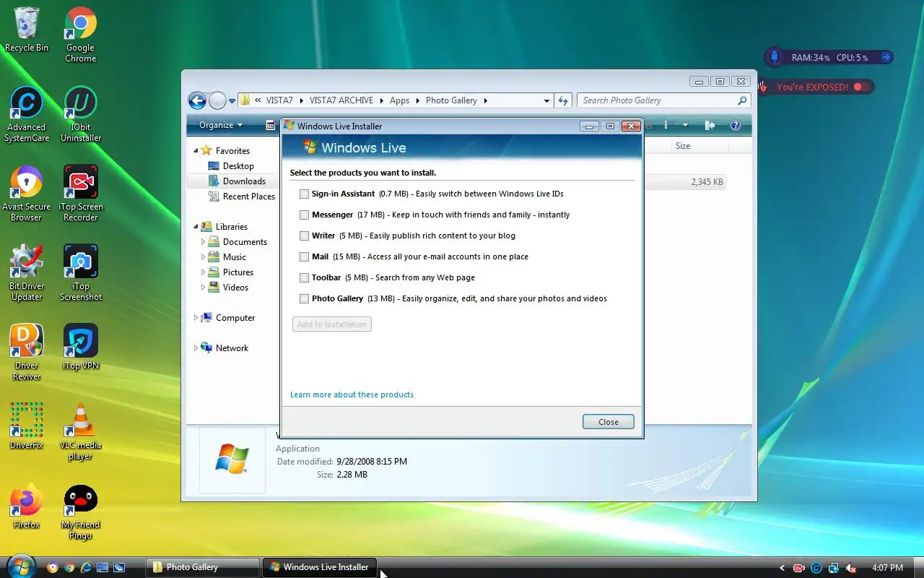The width and height of the screenshot is (924, 578).
Task: Click the Explorer back arrow button
Action: [197, 100]
